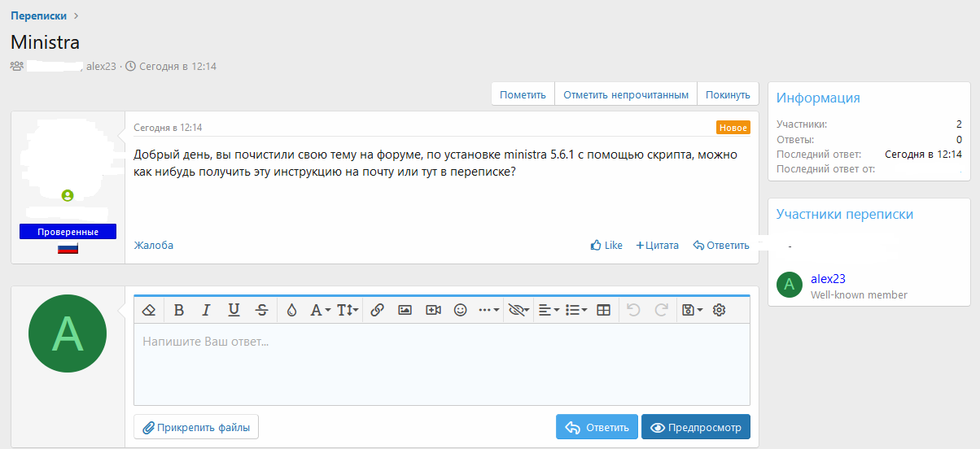
Task: Open the smiley emoji picker
Action: click(460, 310)
